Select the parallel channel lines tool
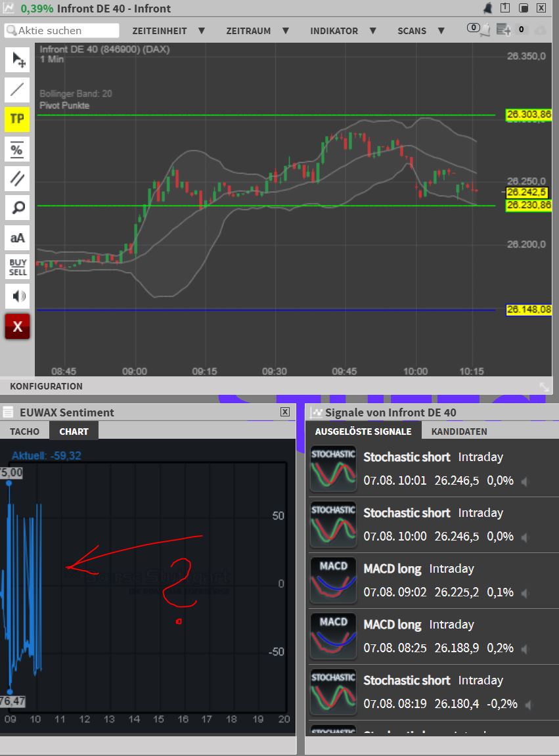The height and width of the screenshot is (756, 559). click(17, 179)
